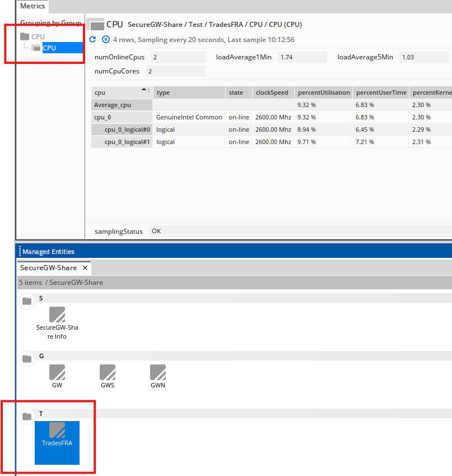Collapse the T group folder
This screenshot has width=452, height=476.
point(26,417)
